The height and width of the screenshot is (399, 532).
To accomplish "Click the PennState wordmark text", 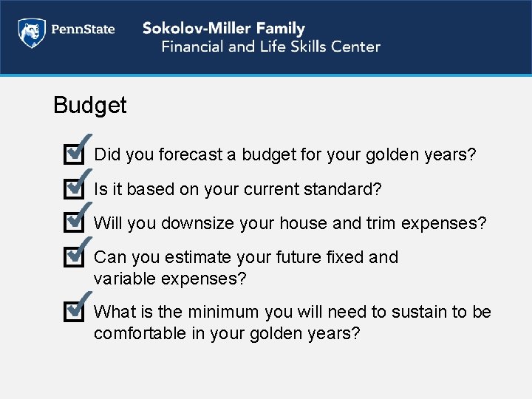I will (x=81, y=31).
